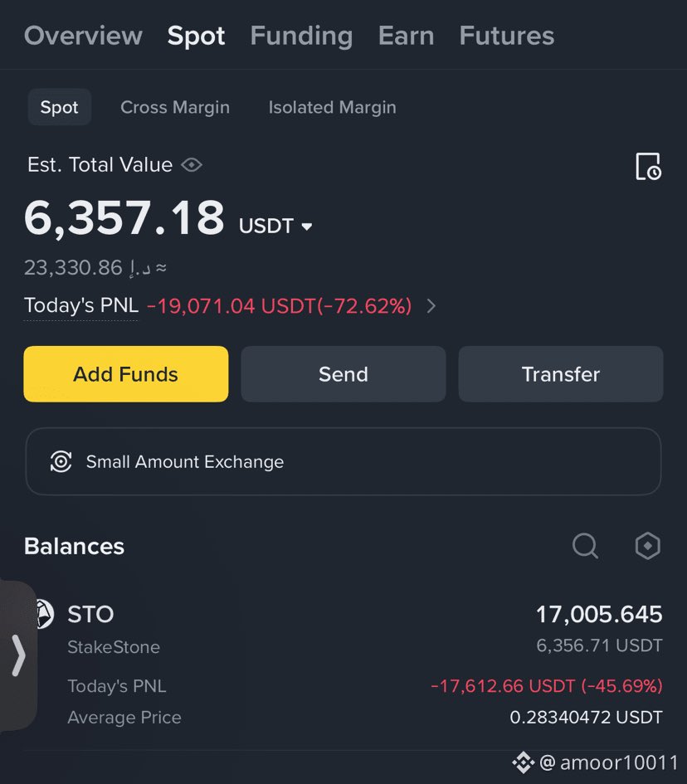Switch to the Overview tab
687x784 pixels.
pyautogui.click(x=83, y=36)
